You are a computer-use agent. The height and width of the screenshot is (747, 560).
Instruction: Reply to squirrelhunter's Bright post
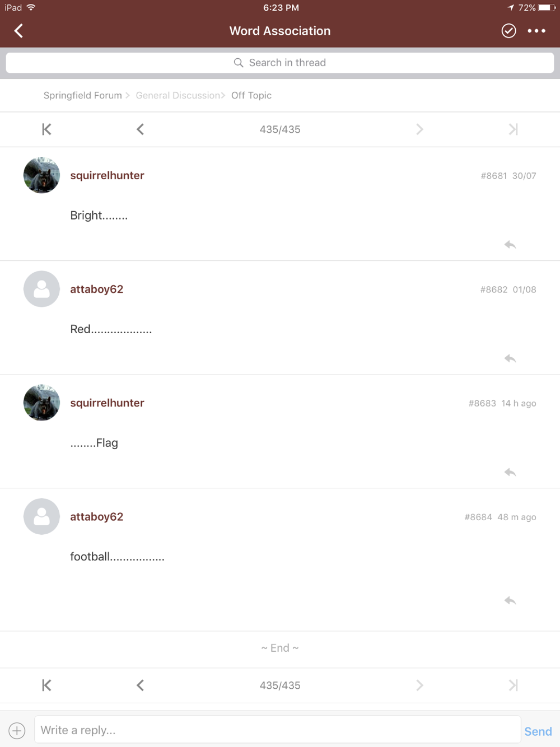click(x=510, y=245)
